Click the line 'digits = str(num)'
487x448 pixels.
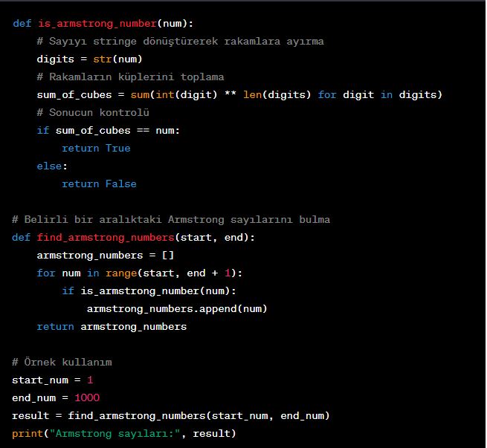89,59
